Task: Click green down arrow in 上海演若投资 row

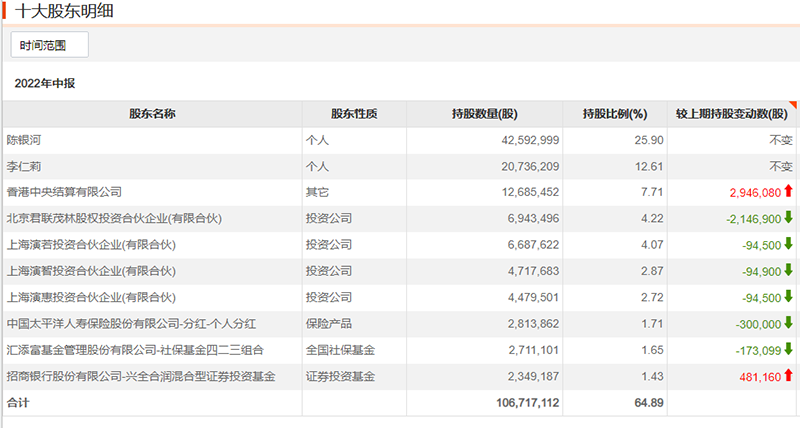Action: (x=788, y=244)
